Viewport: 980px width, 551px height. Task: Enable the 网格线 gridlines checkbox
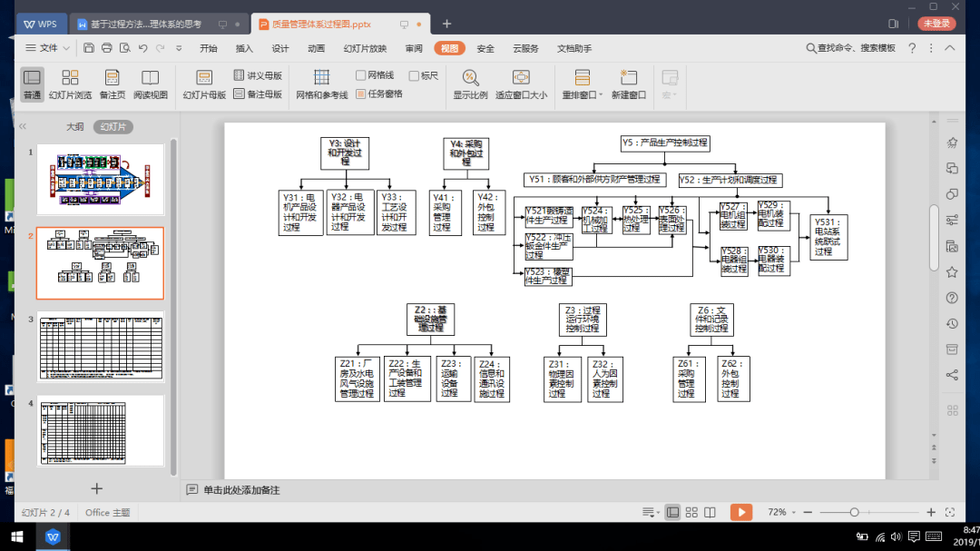pyautogui.click(x=361, y=75)
